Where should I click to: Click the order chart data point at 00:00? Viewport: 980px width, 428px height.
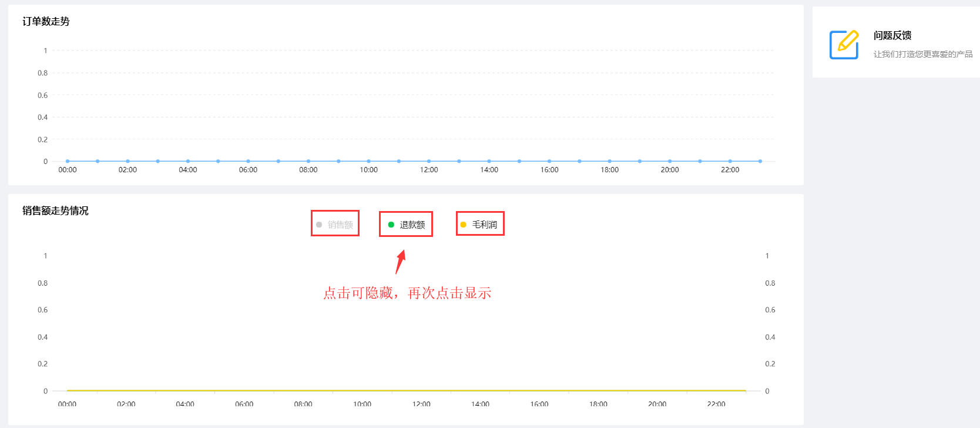(x=68, y=161)
